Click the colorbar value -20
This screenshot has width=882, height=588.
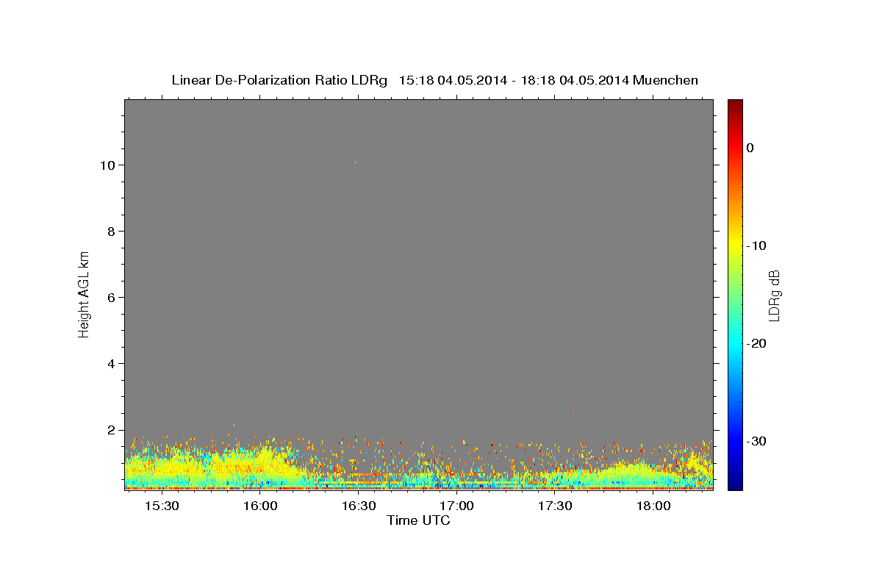coord(756,343)
